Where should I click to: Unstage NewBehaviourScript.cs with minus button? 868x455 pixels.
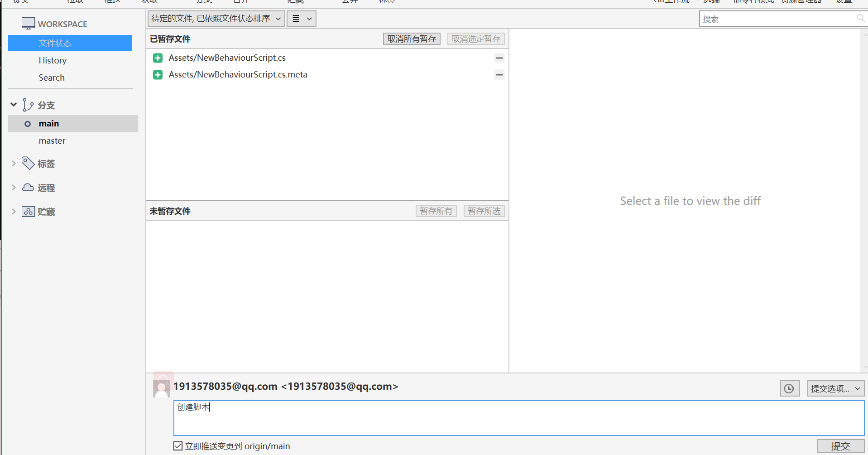(499, 58)
